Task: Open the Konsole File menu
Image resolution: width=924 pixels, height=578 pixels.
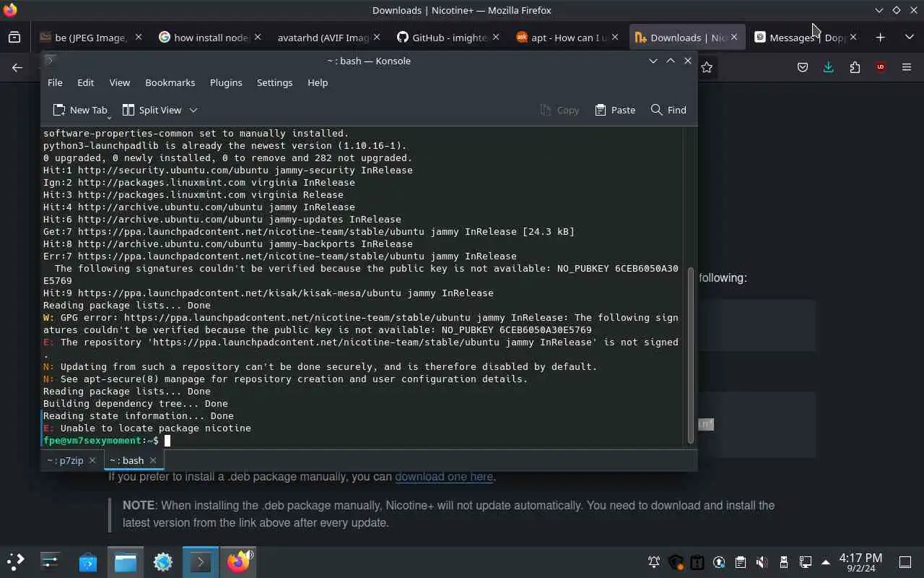Action: point(55,82)
